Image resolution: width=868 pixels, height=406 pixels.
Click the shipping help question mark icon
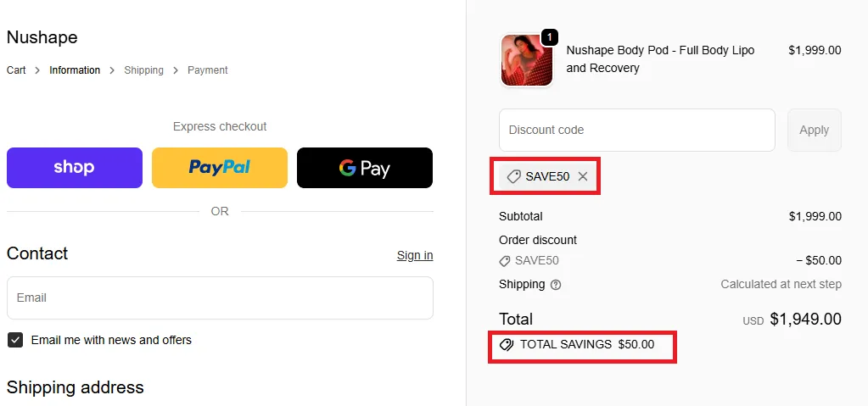coord(556,285)
